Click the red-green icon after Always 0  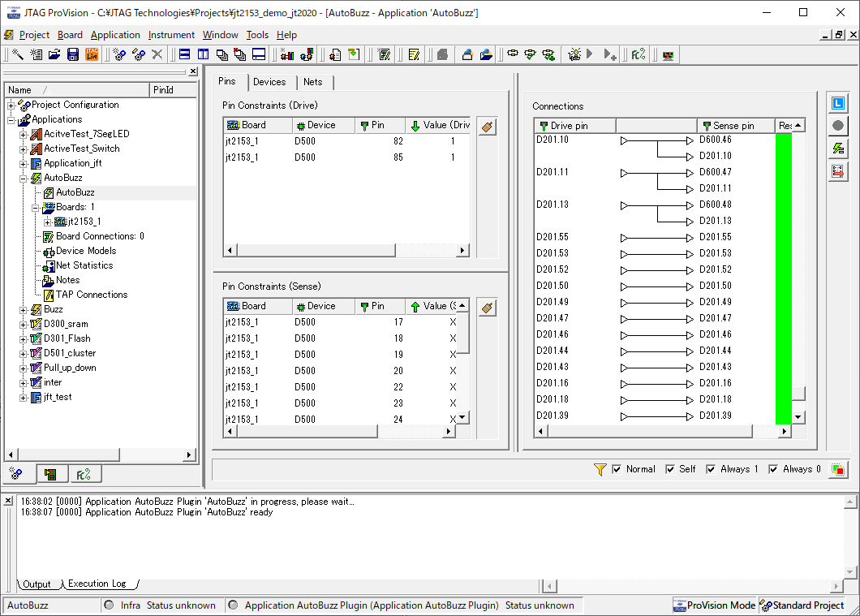point(838,470)
